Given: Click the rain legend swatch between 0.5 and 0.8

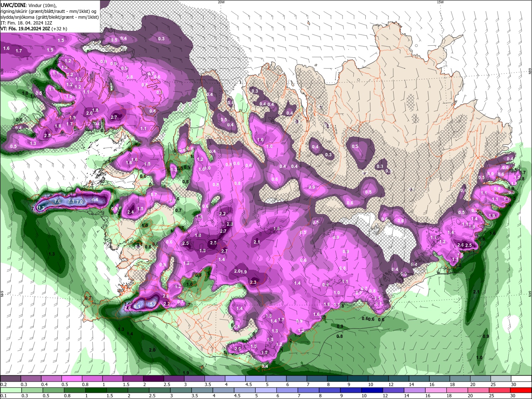Looking at the screenshot, I should 54,390.
